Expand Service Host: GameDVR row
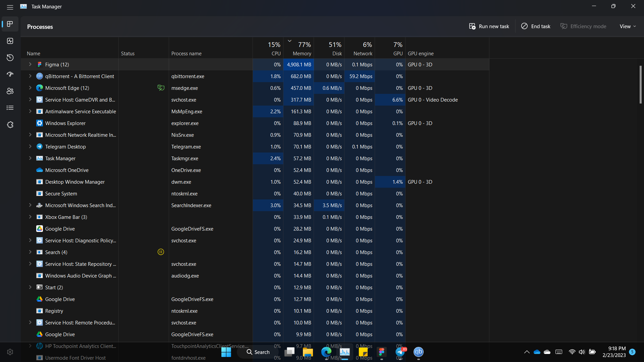 click(x=30, y=100)
